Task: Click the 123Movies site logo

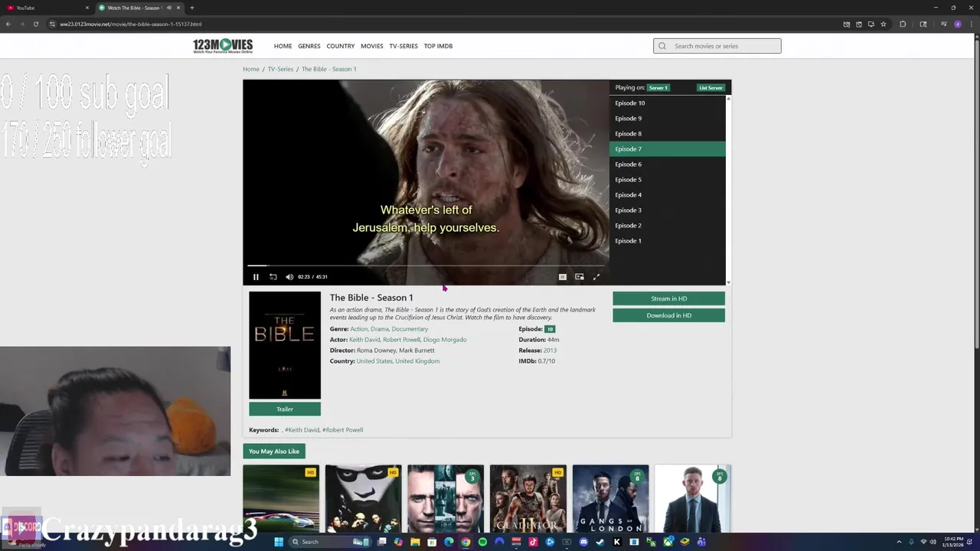Action: (x=223, y=46)
